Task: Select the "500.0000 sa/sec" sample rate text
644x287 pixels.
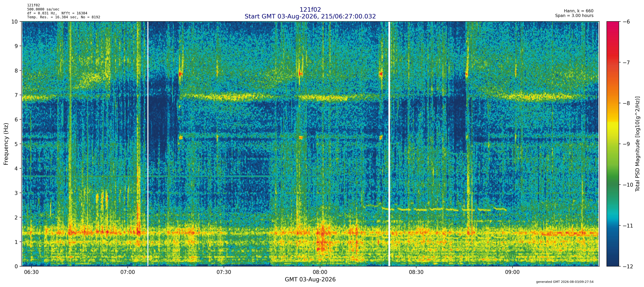Action: coord(43,9)
